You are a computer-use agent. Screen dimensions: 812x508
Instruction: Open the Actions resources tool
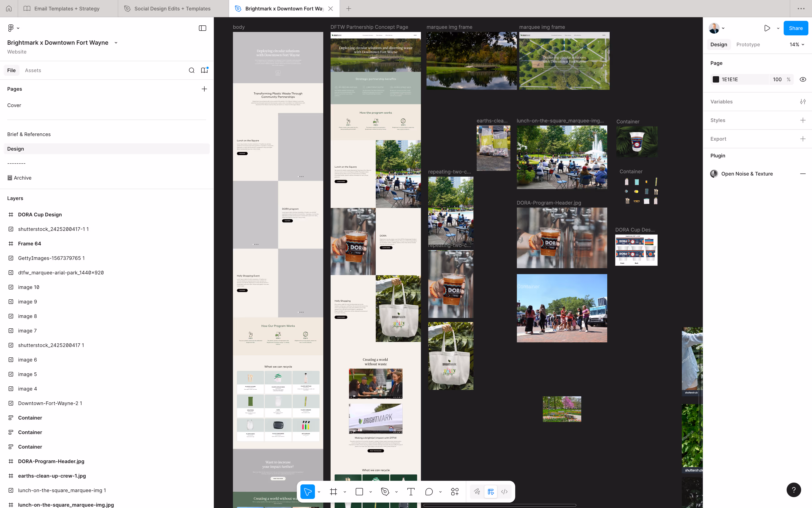pos(455,492)
